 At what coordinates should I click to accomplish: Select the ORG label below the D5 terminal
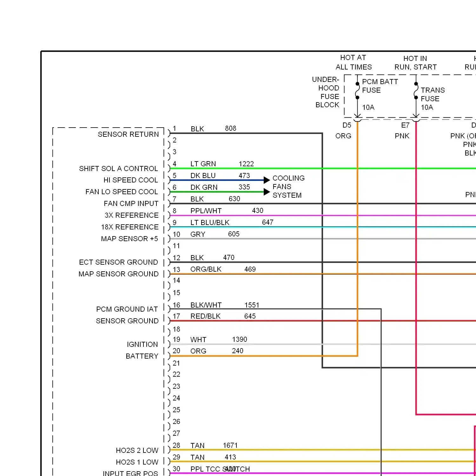pyautogui.click(x=343, y=136)
